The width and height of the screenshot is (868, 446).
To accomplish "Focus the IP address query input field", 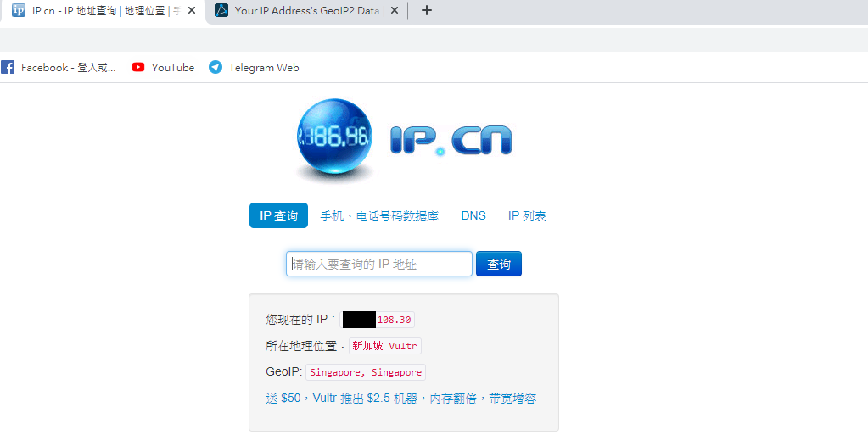I will click(379, 264).
